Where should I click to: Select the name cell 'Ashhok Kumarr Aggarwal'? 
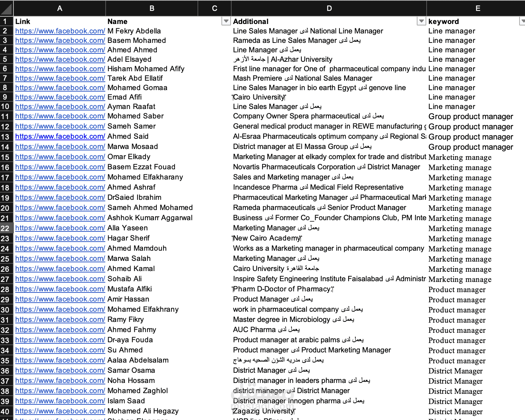[152, 218]
